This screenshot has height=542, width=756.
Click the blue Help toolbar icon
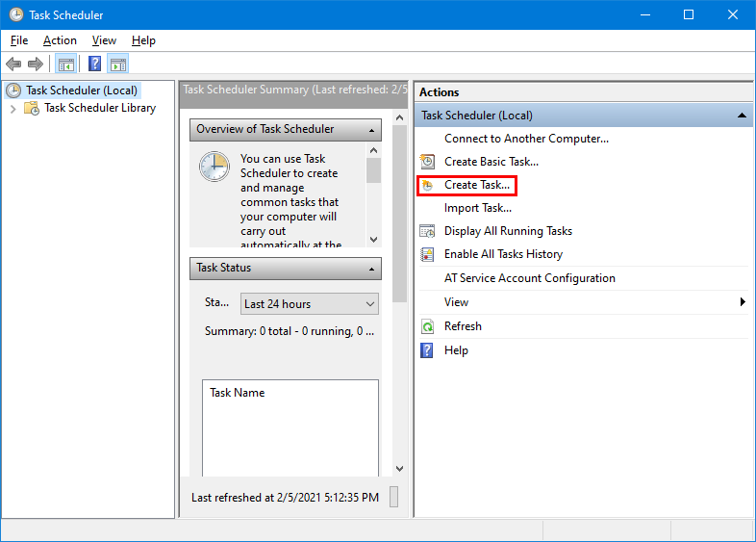(94, 64)
